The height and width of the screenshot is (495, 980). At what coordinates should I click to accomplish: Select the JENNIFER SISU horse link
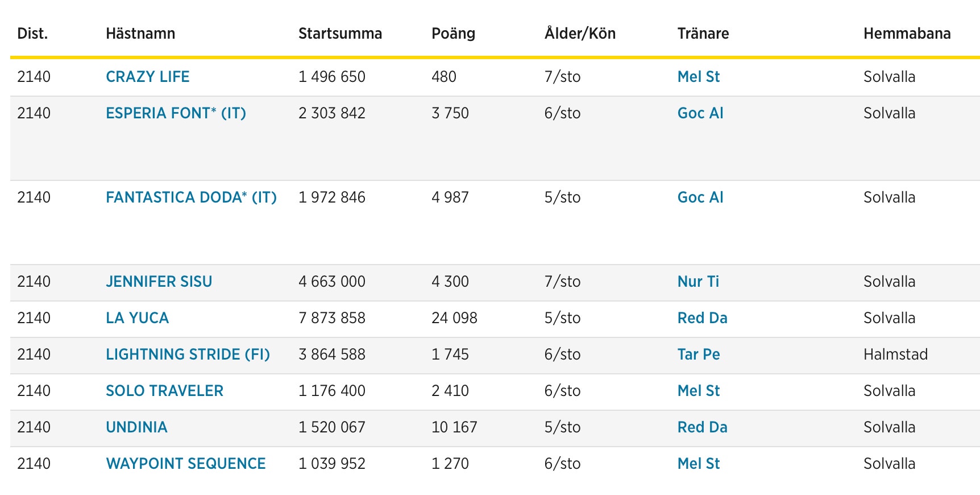coord(159,282)
